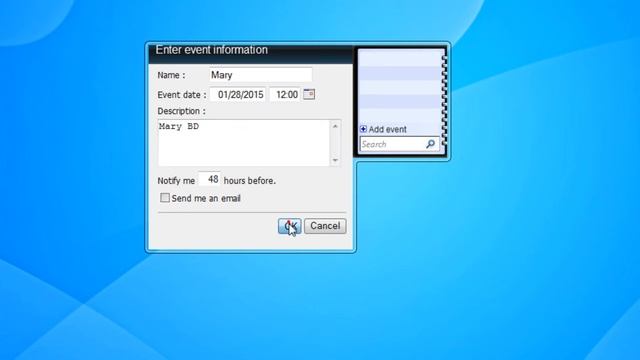Click the Cancel button
Screen dimensions: 640x360
tap(325, 226)
